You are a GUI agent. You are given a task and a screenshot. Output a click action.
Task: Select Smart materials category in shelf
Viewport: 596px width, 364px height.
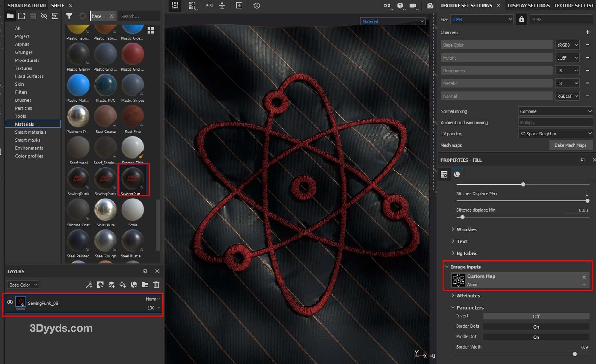pyautogui.click(x=31, y=132)
